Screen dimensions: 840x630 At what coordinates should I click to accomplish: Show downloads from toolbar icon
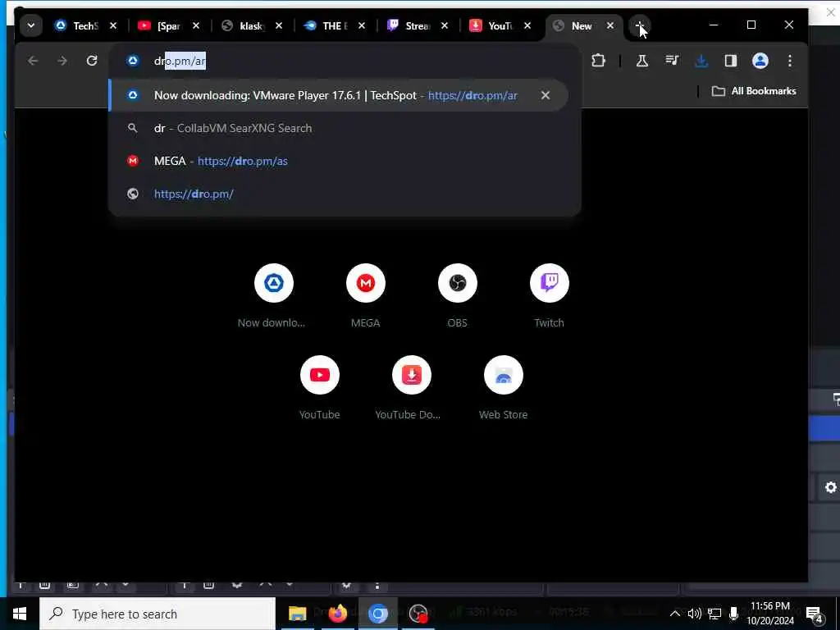(x=701, y=61)
